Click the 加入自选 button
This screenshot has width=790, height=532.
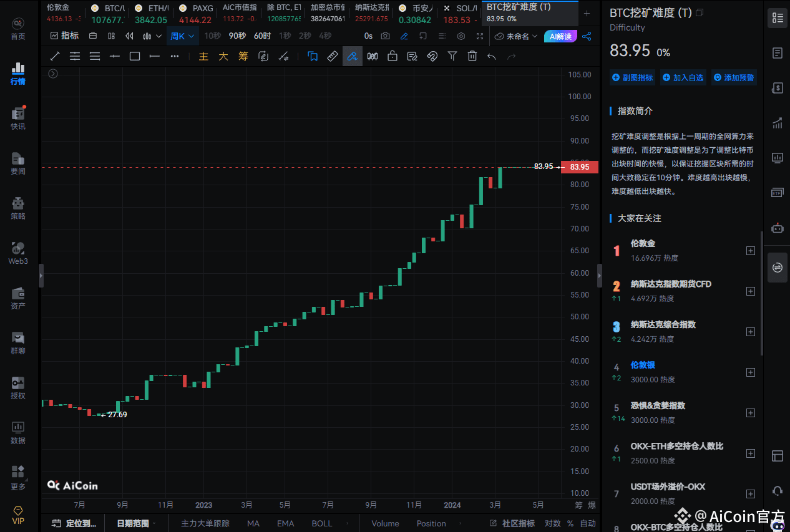pyautogui.click(x=683, y=78)
